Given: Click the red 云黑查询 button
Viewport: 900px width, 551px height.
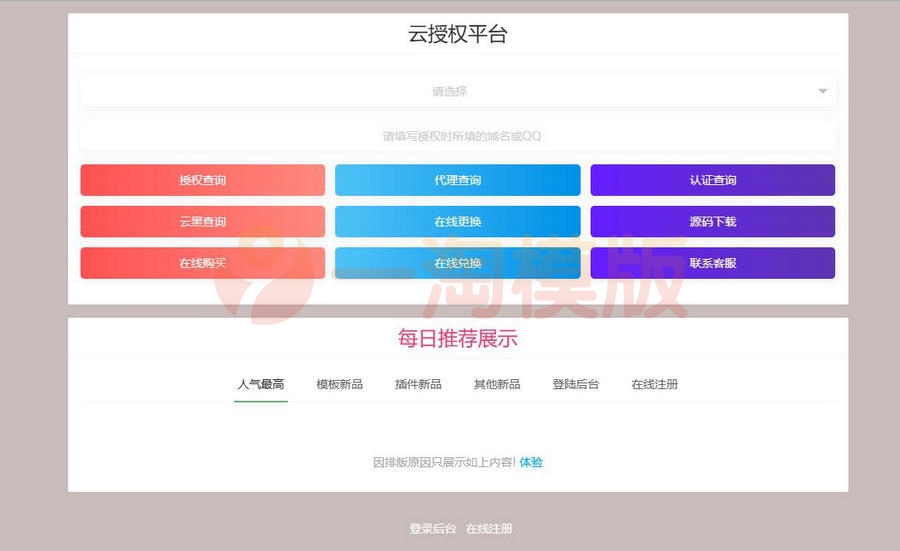Looking at the screenshot, I should click(x=203, y=222).
